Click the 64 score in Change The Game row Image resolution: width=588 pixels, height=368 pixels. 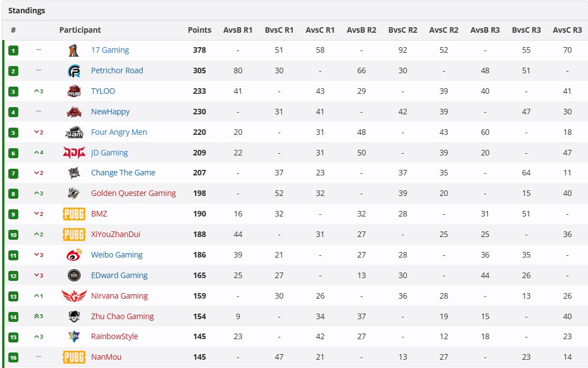tap(526, 173)
